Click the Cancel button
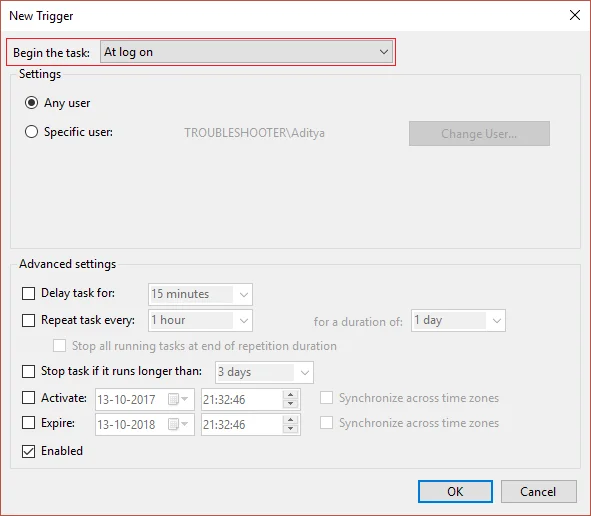591x516 pixels. [x=539, y=492]
